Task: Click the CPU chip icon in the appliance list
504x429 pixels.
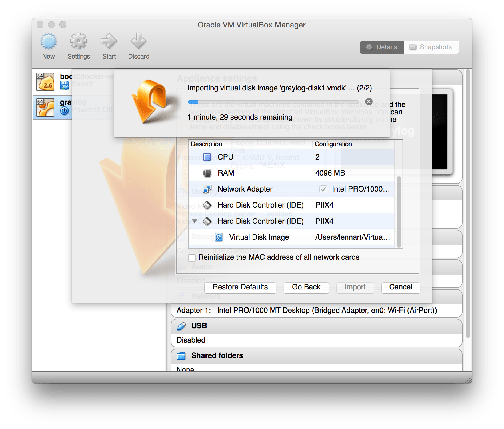Action: pos(207,157)
